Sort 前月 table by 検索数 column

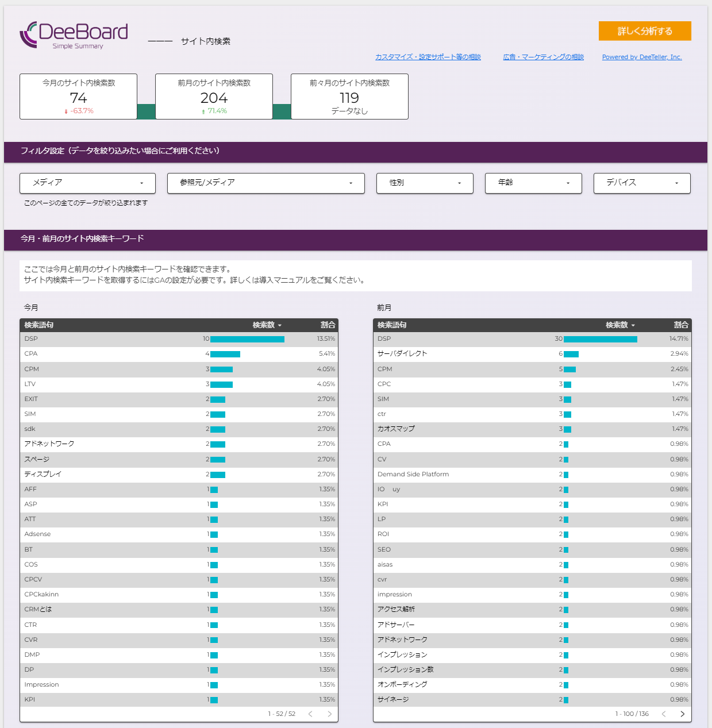[619, 325]
